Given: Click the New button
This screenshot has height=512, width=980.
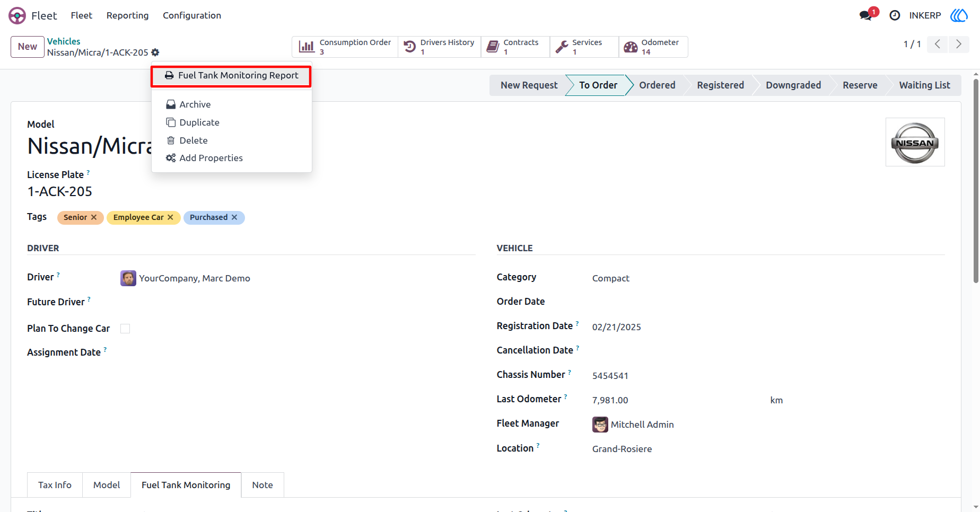Looking at the screenshot, I should pos(28,47).
